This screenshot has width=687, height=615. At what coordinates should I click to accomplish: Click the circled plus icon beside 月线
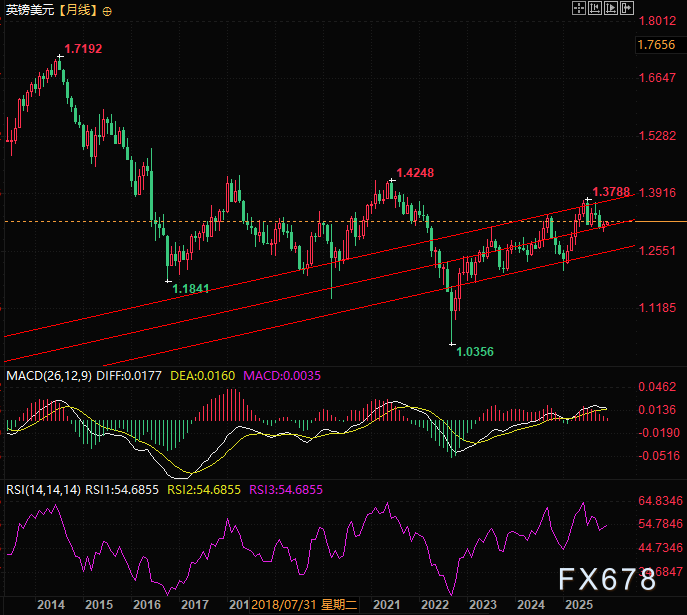(x=108, y=10)
